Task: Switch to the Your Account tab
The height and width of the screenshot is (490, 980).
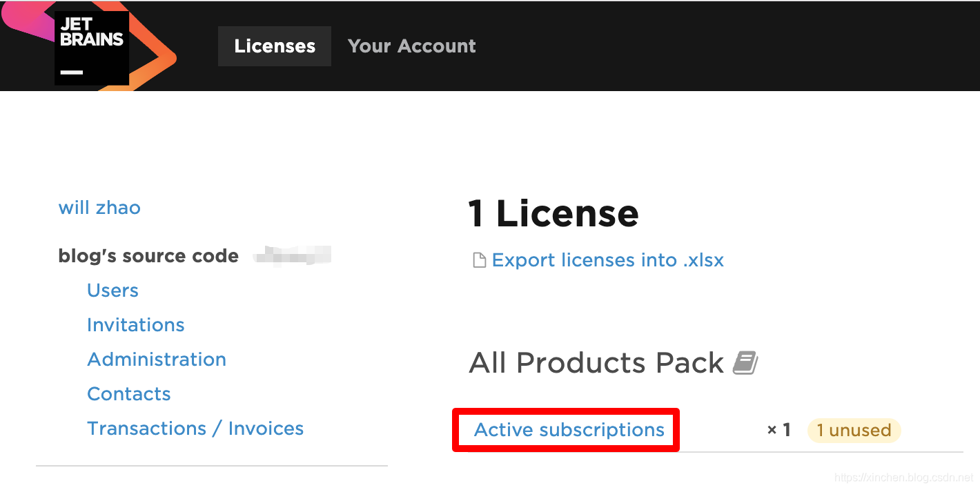Action: [411, 46]
